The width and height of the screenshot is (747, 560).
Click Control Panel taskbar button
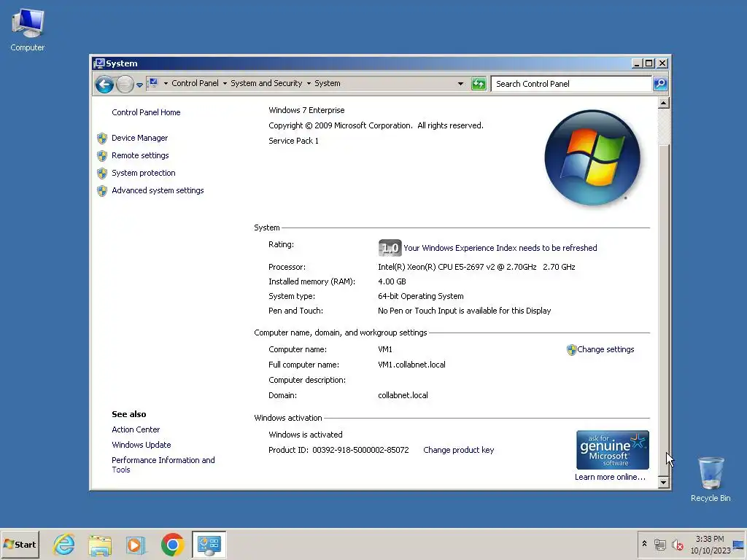pyautogui.click(x=209, y=544)
